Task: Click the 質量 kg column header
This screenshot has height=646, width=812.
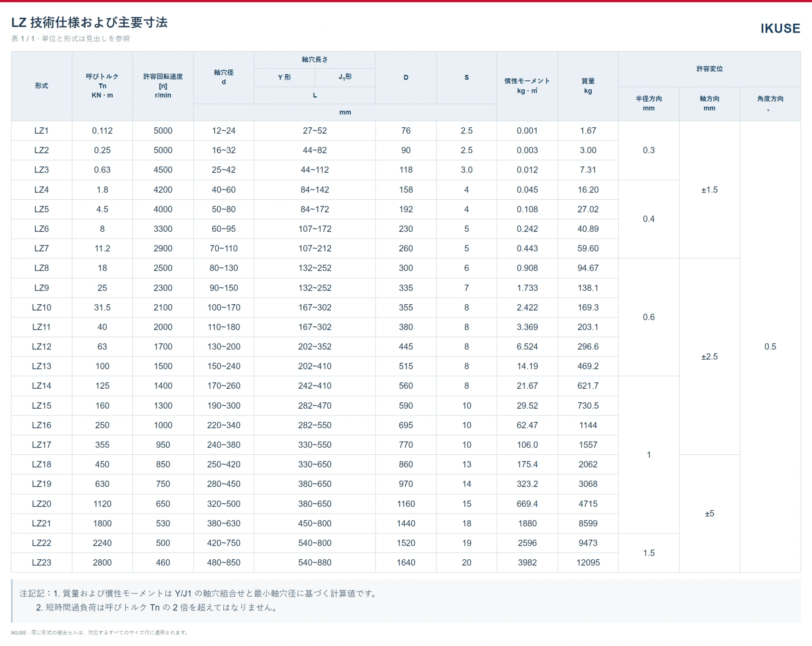Action: pyautogui.click(x=588, y=86)
